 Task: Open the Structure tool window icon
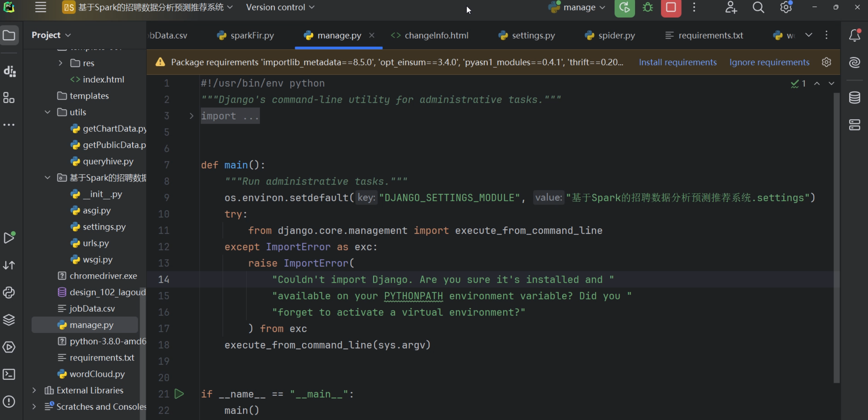tap(9, 98)
